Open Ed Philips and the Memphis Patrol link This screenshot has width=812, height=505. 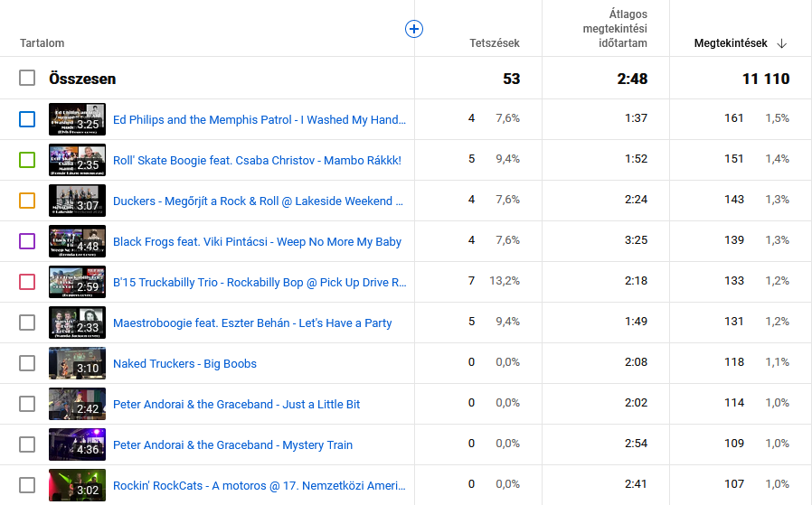pyautogui.click(x=260, y=120)
